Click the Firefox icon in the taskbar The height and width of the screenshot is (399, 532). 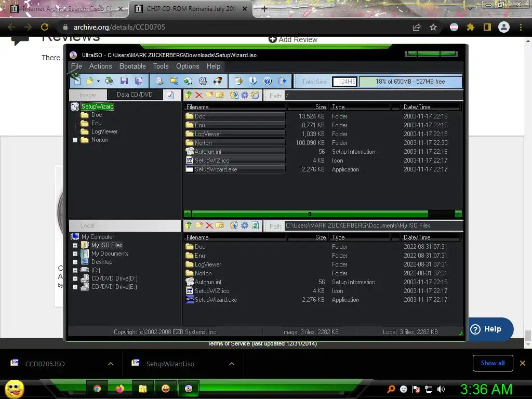[x=120, y=389]
